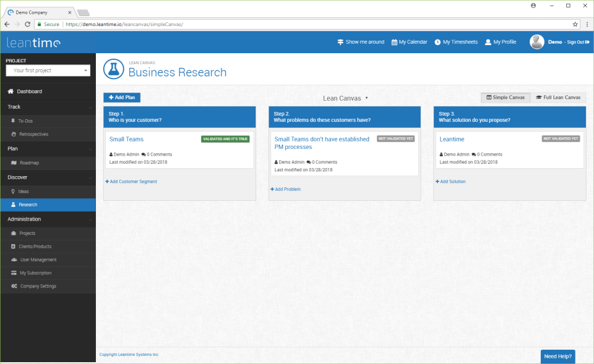Click the Add Plan button
The image size is (594, 364).
pos(121,97)
